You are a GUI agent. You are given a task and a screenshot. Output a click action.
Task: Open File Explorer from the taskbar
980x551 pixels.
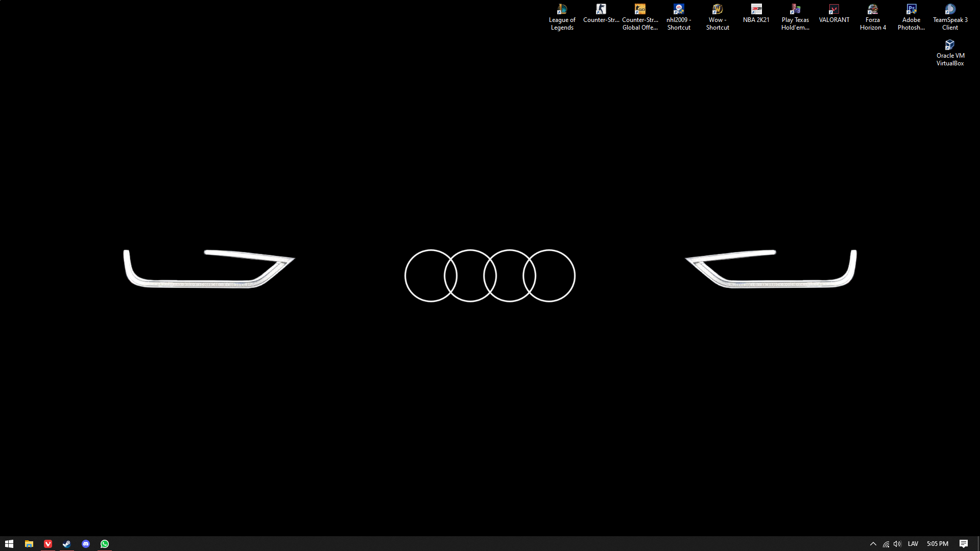[29, 544]
